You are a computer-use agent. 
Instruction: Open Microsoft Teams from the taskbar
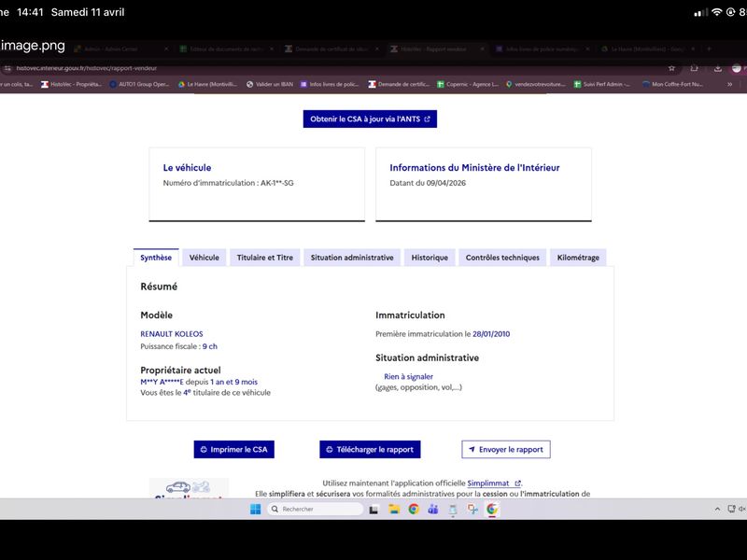pos(433,509)
